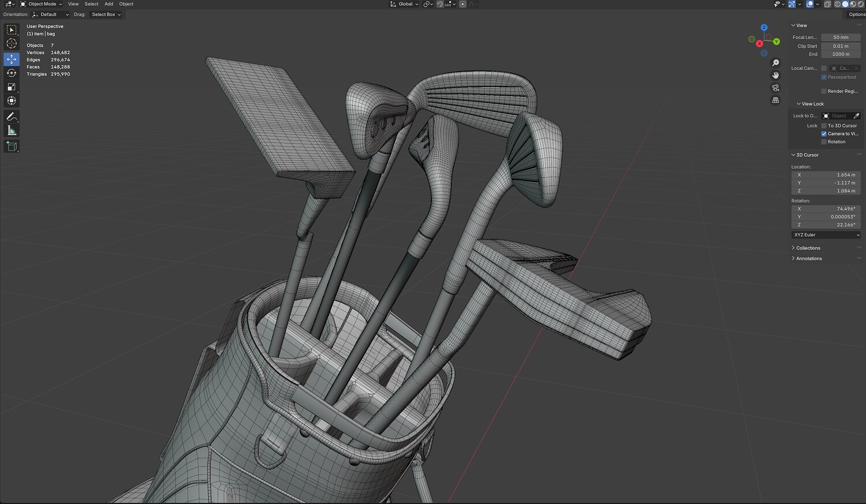866x504 pixels.
Task: Choose the Measure tool
Action: [x=12, y=131]
